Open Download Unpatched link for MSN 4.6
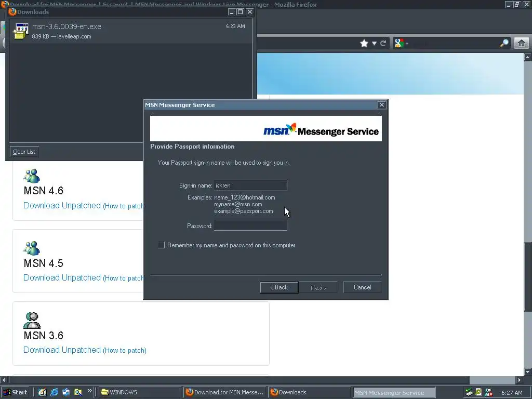 tap(62, 206)
